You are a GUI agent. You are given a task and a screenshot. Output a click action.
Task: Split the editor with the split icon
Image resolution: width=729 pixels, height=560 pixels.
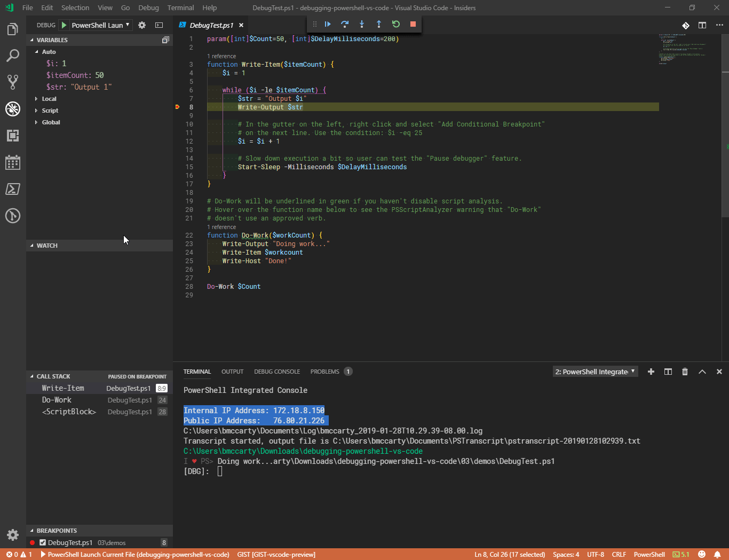click(702, 25)
